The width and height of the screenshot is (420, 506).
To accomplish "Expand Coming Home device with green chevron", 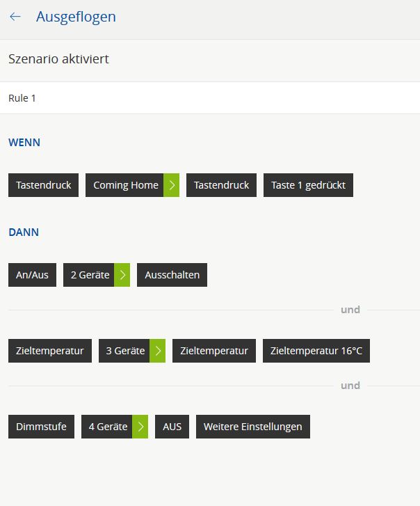I will pyautogui.click(x=171, y=185).
